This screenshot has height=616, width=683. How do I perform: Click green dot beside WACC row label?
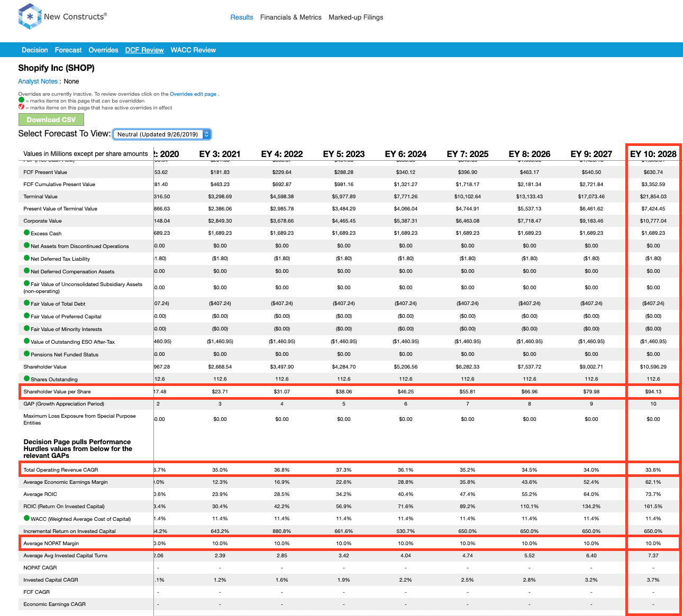(26, 518)
